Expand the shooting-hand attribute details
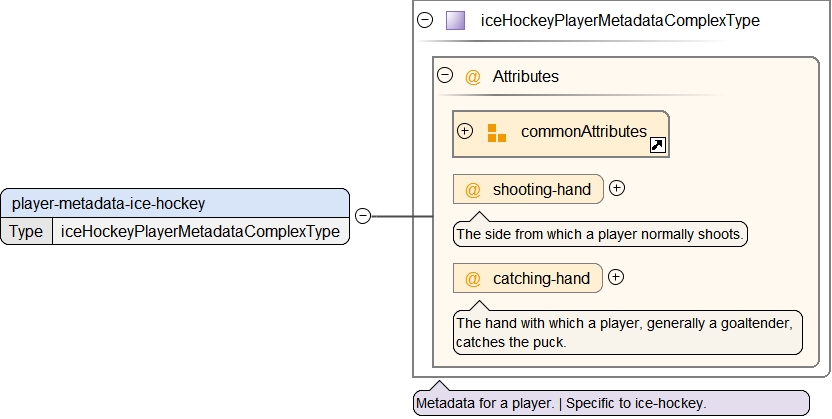 point(617,188)
